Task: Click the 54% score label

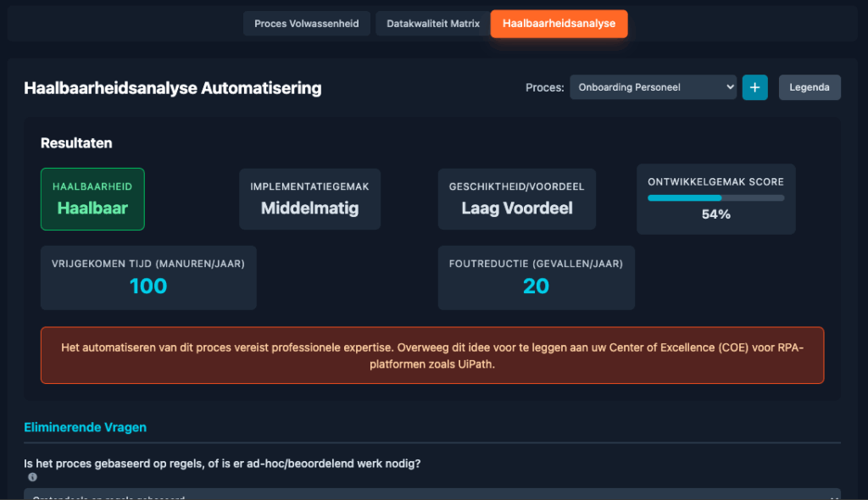Action: [715, 214]
